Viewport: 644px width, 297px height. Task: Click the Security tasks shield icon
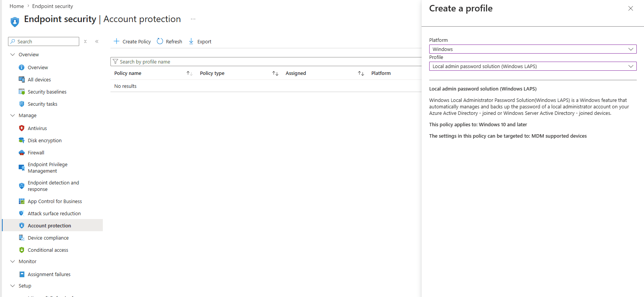click(22, 104)
